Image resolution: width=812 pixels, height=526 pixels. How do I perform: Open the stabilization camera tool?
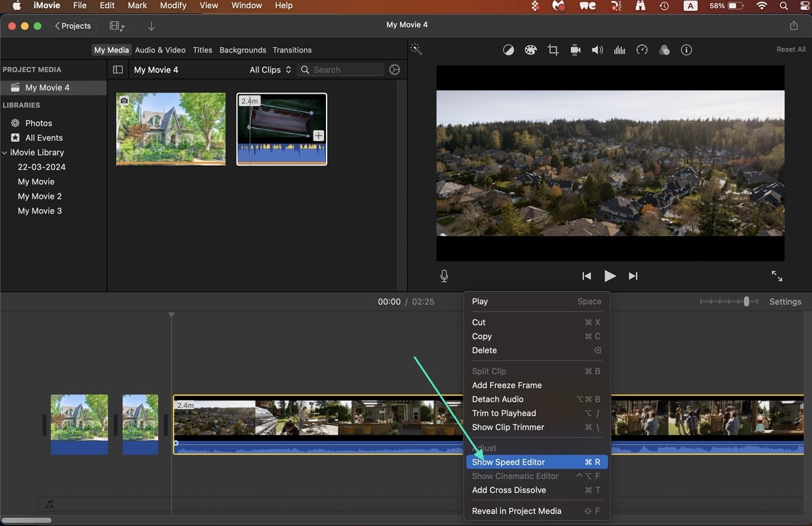[x=575, y=50]
